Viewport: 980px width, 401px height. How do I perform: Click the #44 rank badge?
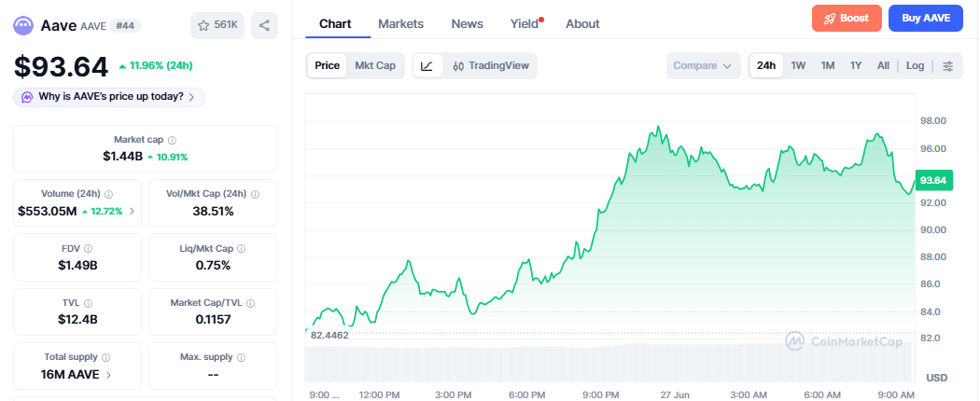point(126,25)
